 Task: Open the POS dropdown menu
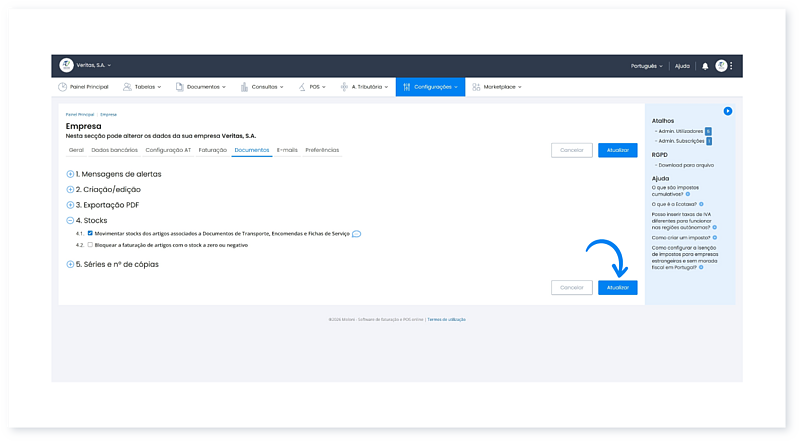coord(312,87)
